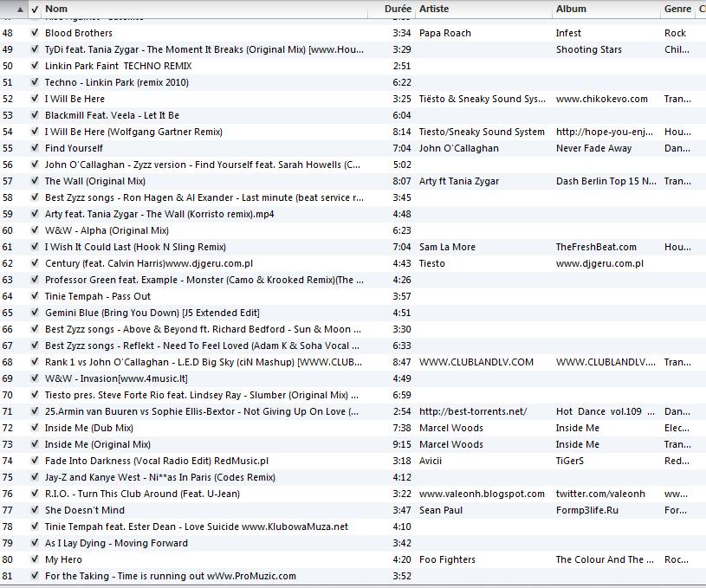The image size is (706, 588).
Task: Uncheck The Wall (Original Mix) checkbox
Action: pyautogui.click(x=35, y=181)
